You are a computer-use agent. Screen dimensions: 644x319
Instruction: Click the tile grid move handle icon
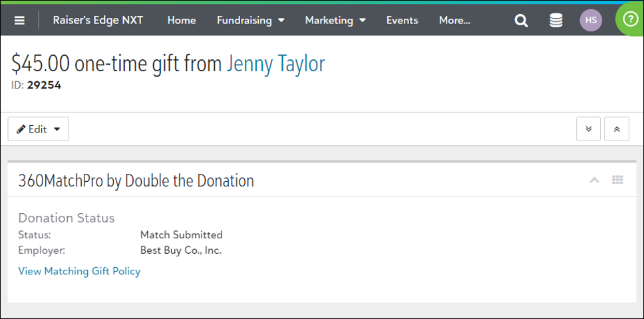(617, 180)
